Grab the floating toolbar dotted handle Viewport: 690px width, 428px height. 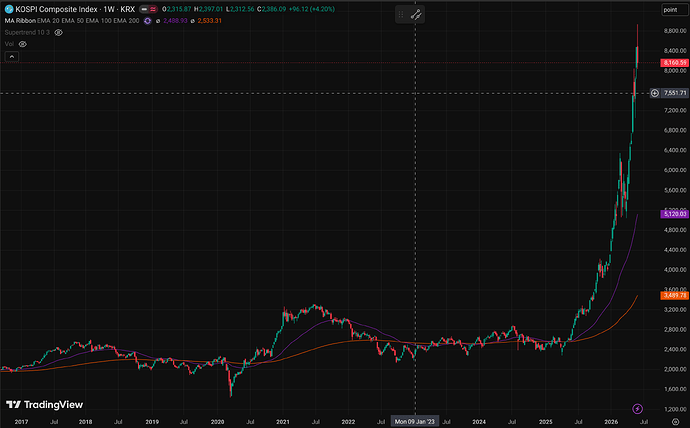point(400,15)
